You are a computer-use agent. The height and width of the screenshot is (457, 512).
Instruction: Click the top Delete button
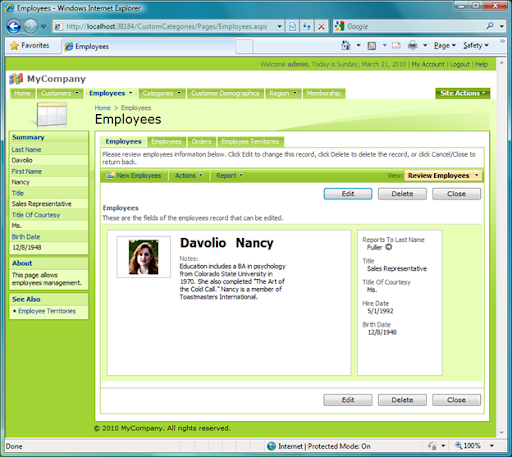tap(402, 194)
